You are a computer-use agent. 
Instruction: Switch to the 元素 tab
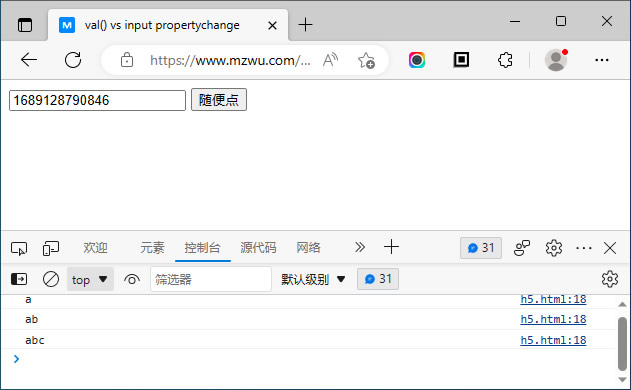152,248
